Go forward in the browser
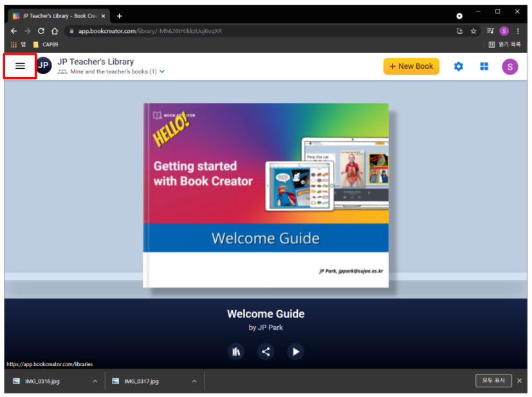Image resolution: width=532 pixels, height=397 pixels. pos(28,31)
